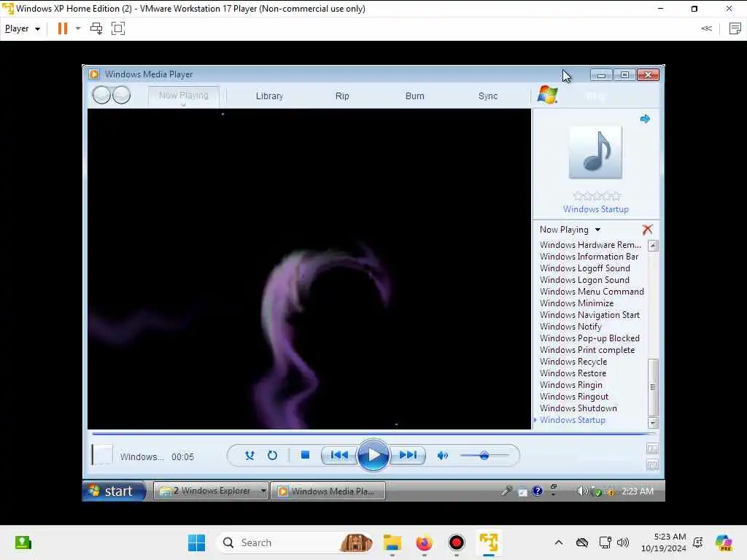Skip to the previous track
The height and width of the screenshot is (560, 747).
point(339,455)
